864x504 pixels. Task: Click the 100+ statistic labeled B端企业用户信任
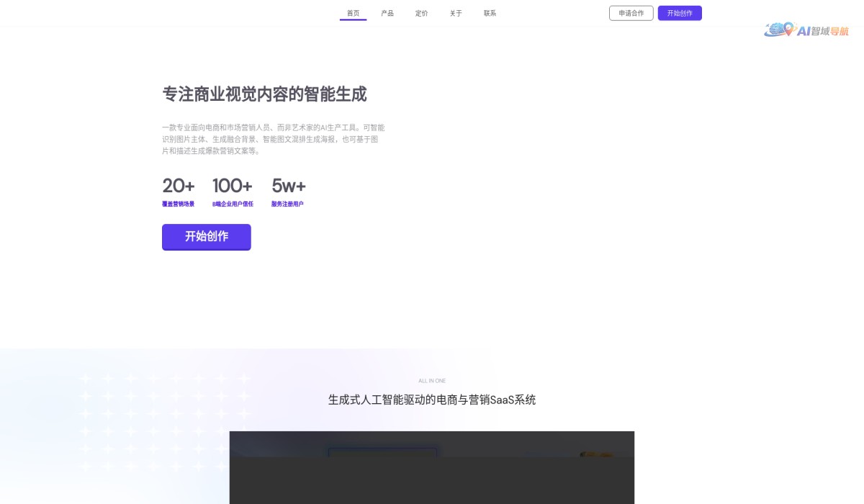pyautogui.click(x=231, y=185)
